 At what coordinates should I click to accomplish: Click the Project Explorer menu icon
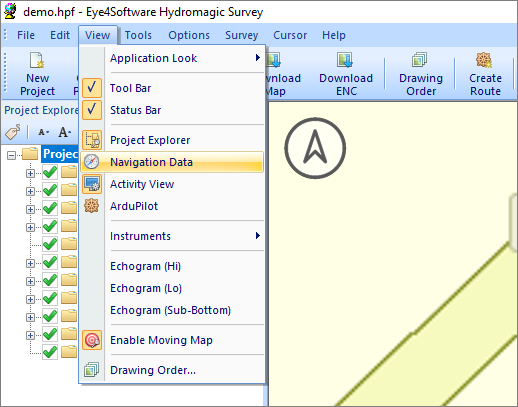click(x=92, y=140)
